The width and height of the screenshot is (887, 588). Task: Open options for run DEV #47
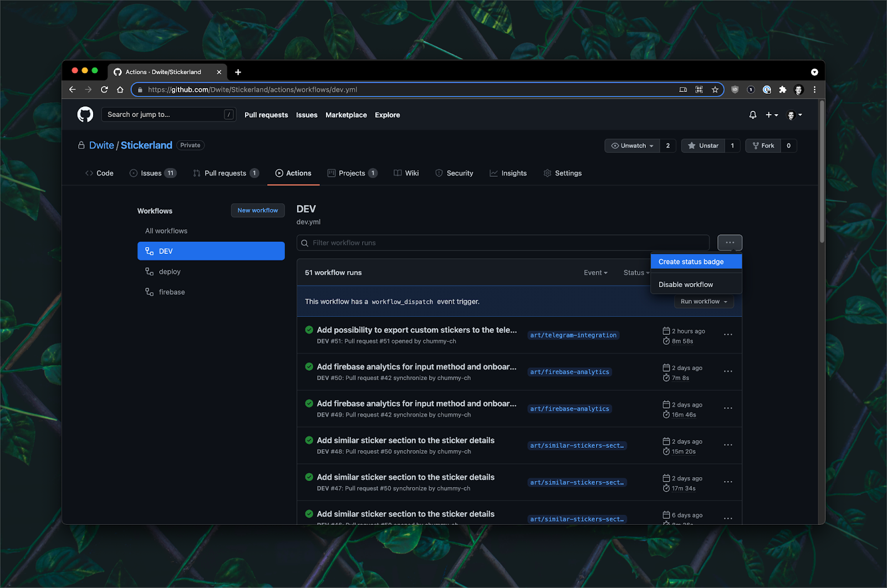coord(728,482)
